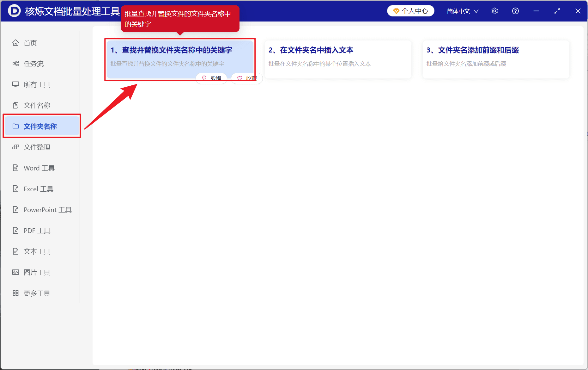Open card 在文件夹名中插入文本
The image size is (588, 370).
(338, 59)
